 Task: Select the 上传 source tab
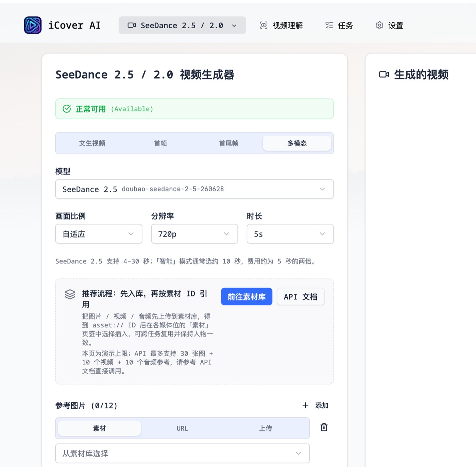coord(266,428)
